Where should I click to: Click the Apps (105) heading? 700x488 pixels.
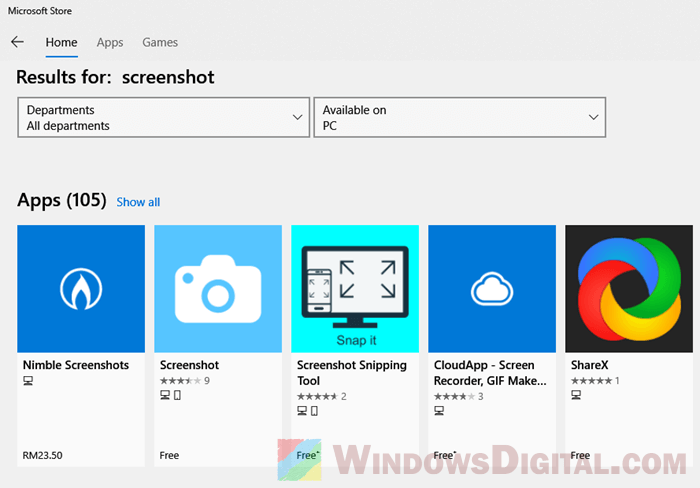(x=62, y=200)
